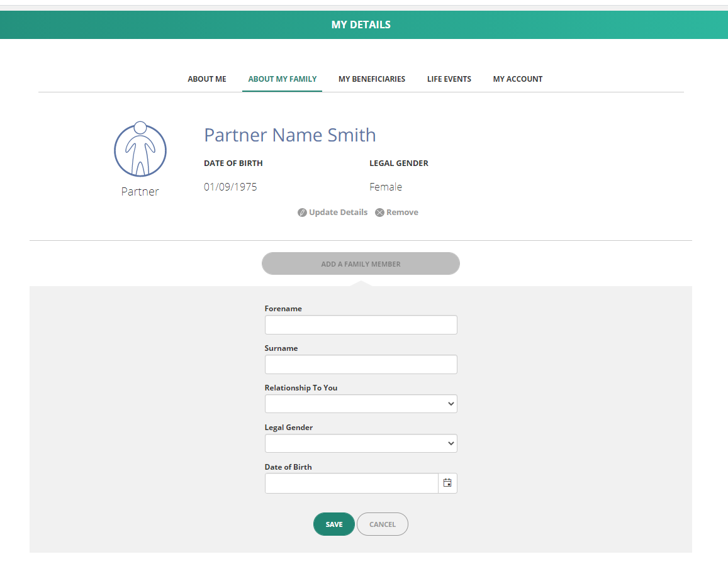728x581 pixels.
Task: Click the pencil icon beside Update Details
Action: pos(302,213)
